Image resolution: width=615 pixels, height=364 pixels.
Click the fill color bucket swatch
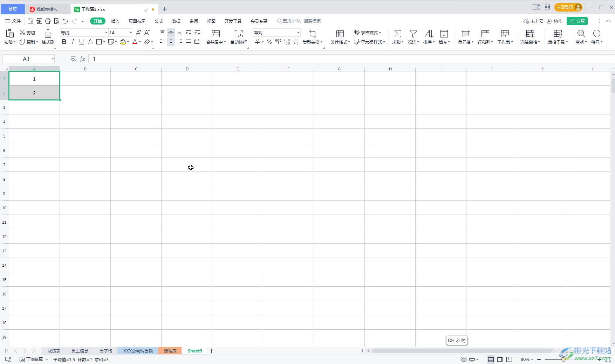(x=123, y=42)
